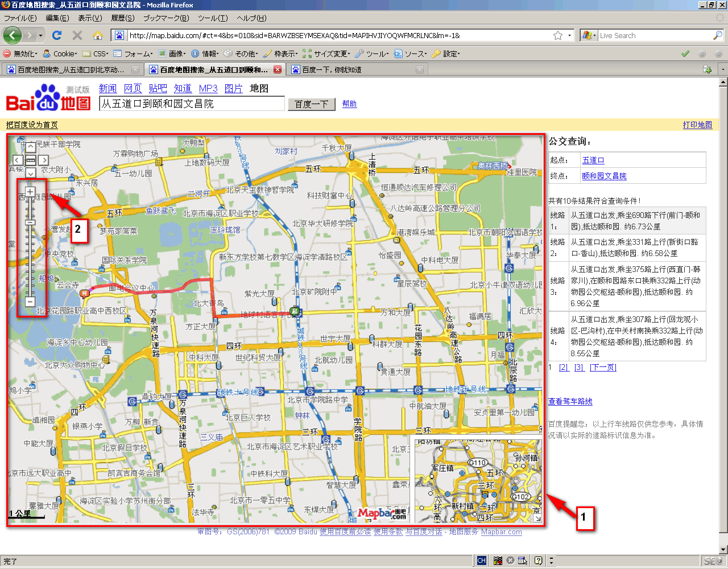The image size is (728, 569).
Task: Open the 無効化 toolbar dropdown
Action: 20,53
